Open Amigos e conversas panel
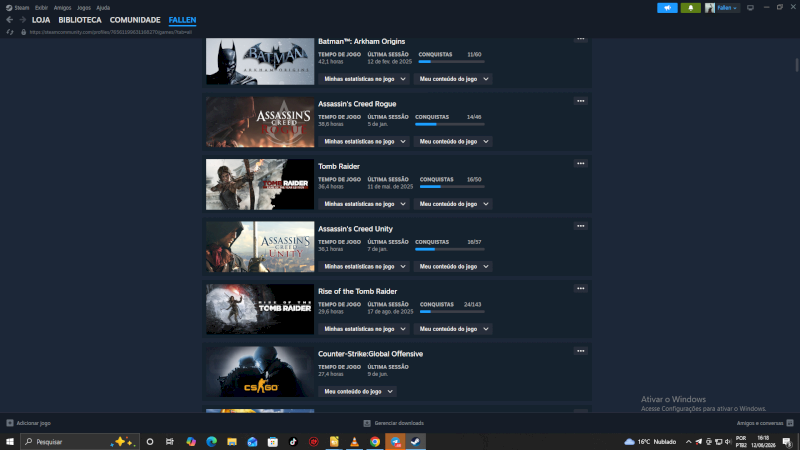Image resolution: width=800 pixels, height=450 pixels. coord(765,423)
